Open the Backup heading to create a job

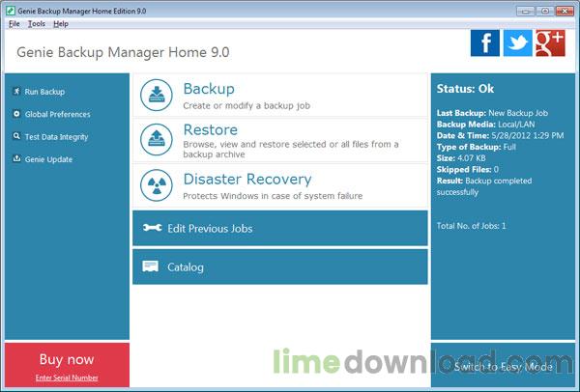(209, 89)
